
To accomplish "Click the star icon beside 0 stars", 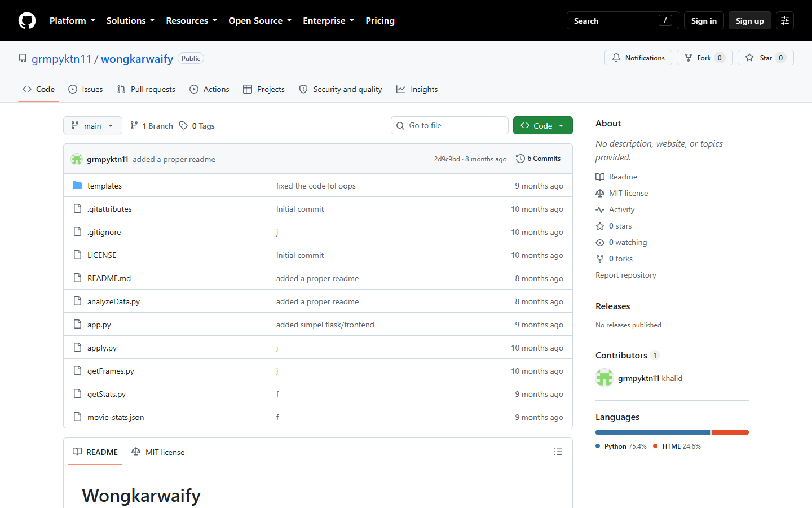I will click(x=600, y=226).
